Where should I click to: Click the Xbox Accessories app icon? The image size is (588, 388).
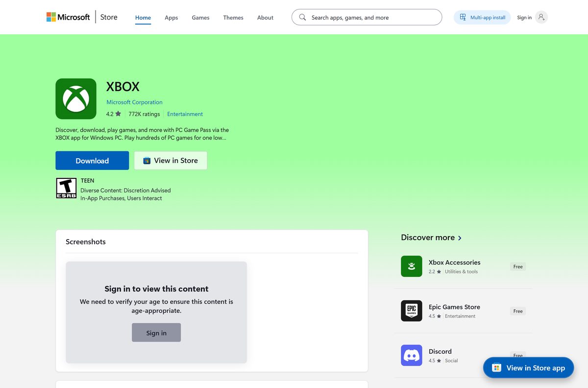[x=412, y=267]
